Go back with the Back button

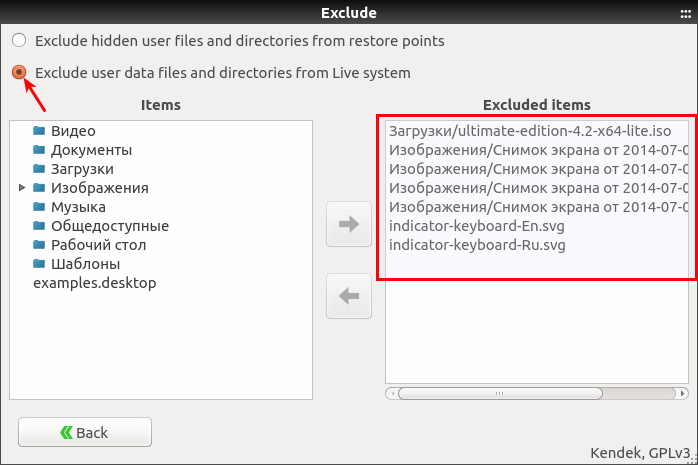click(x=85, y=432)
